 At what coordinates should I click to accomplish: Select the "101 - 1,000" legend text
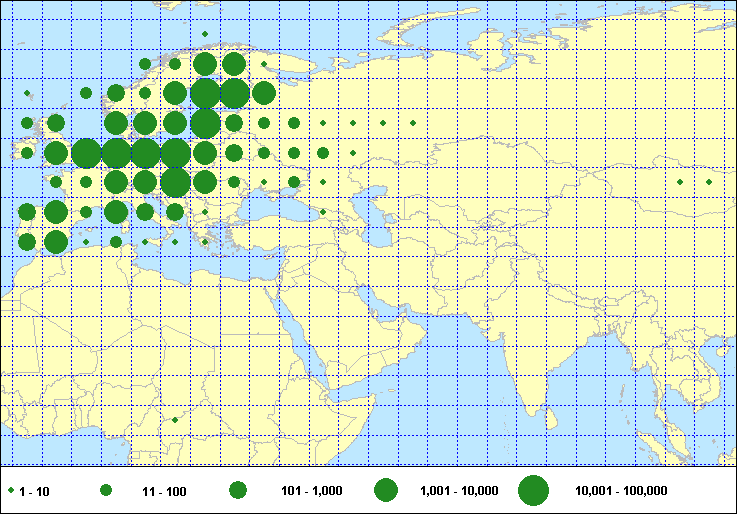point(312,491)
